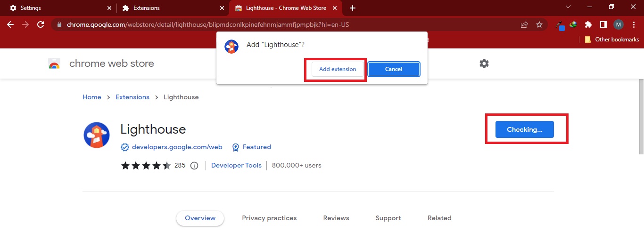Click the verified publisher badge icon

click(125, 147)
